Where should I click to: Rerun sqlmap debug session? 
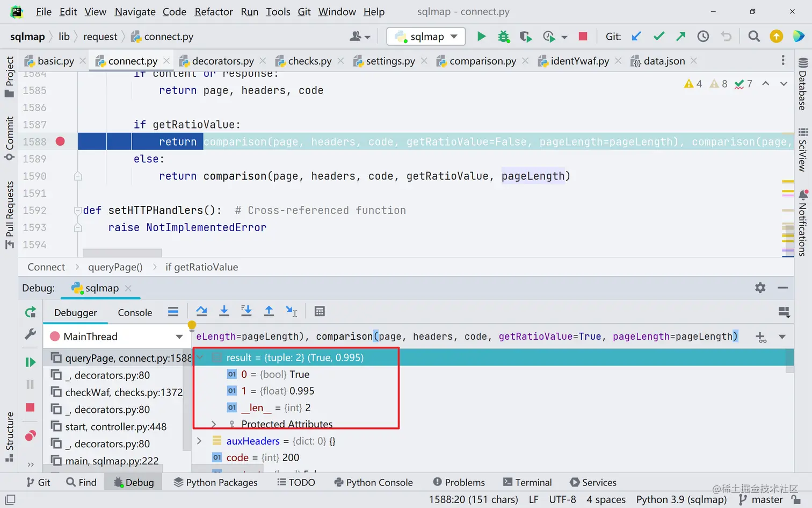(x=31, y=312)
